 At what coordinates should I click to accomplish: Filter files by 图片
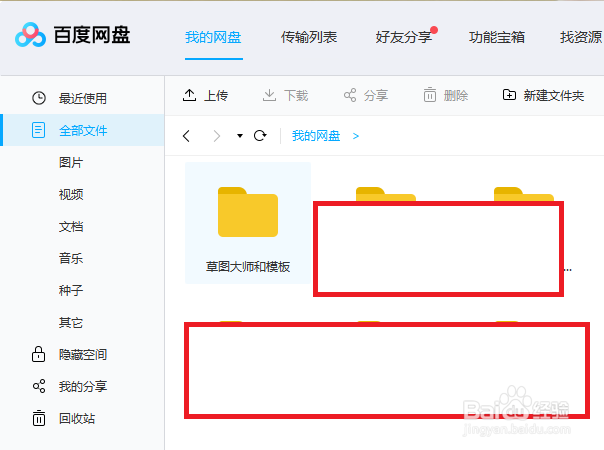click(71, 163)
